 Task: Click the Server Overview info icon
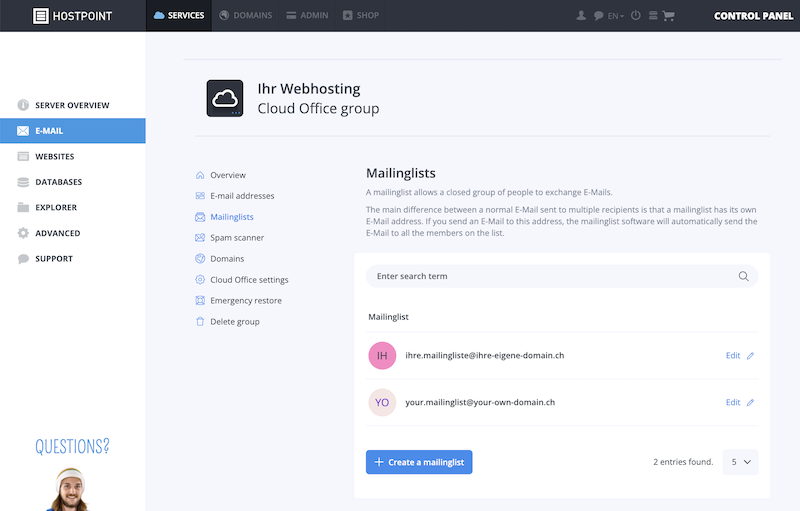(23, 105)
